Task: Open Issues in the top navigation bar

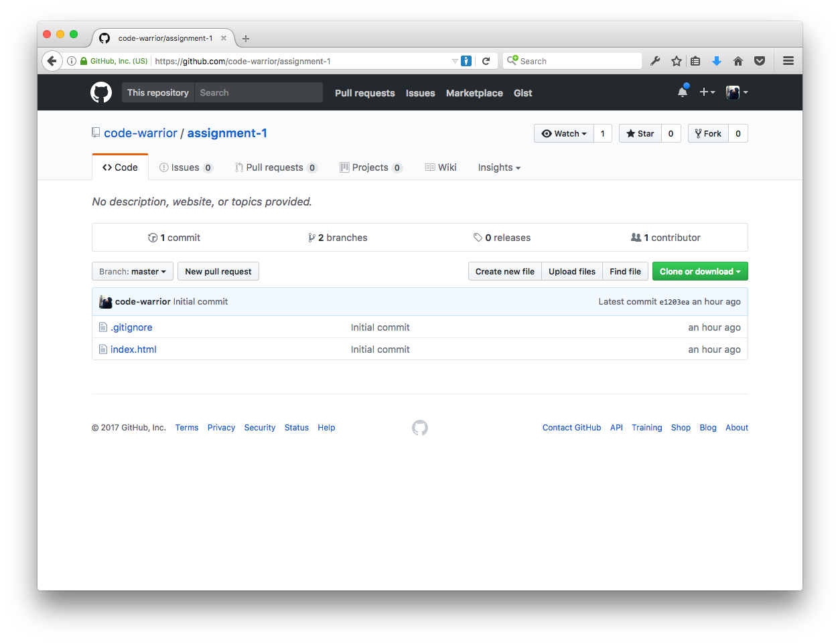Action: pos(421,93)
